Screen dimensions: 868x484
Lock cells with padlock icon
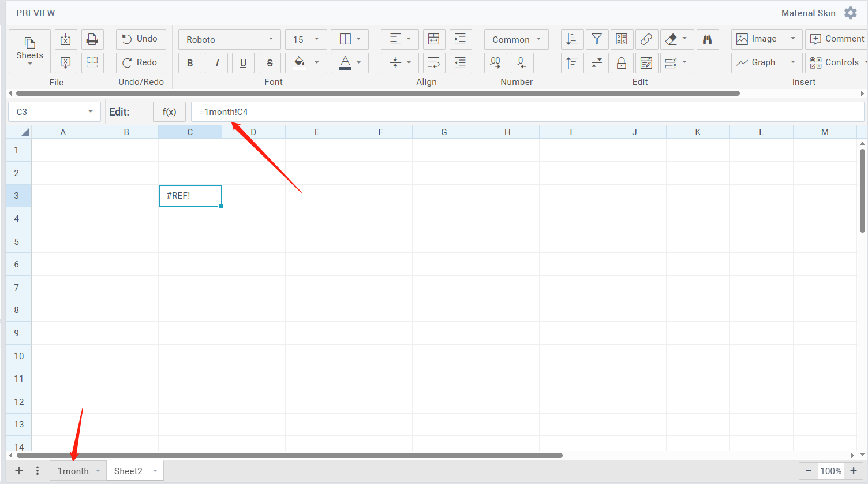[x=622, y=63]
